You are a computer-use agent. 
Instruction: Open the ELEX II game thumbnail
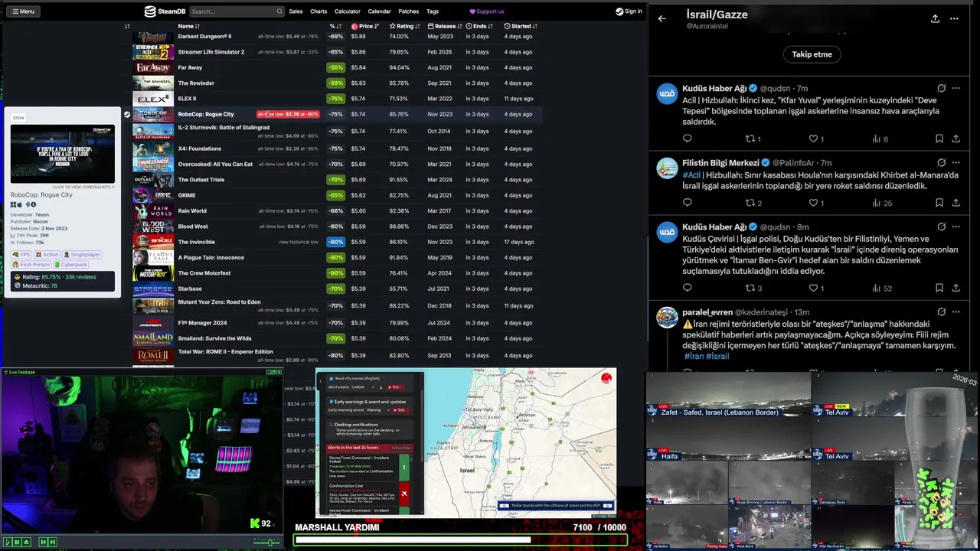point(153,99)
